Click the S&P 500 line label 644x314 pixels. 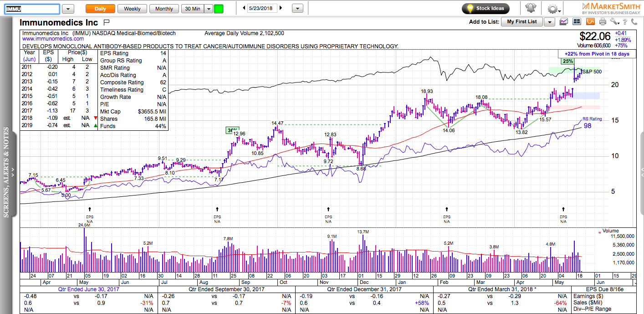point(592,72)
